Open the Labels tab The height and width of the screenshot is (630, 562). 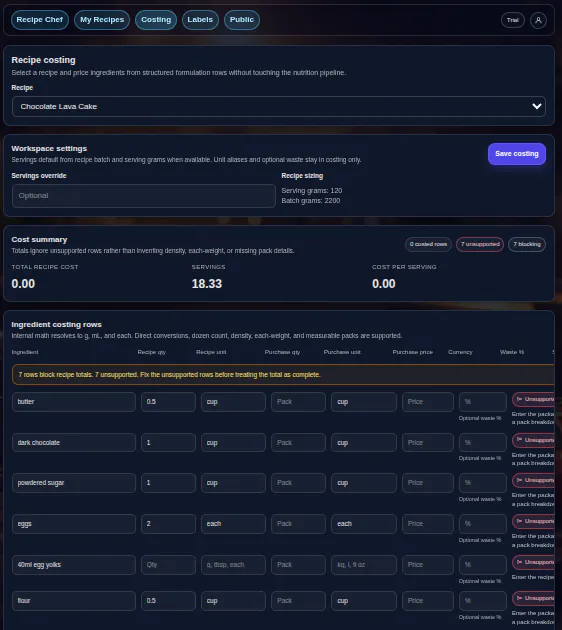coord(200,20)
